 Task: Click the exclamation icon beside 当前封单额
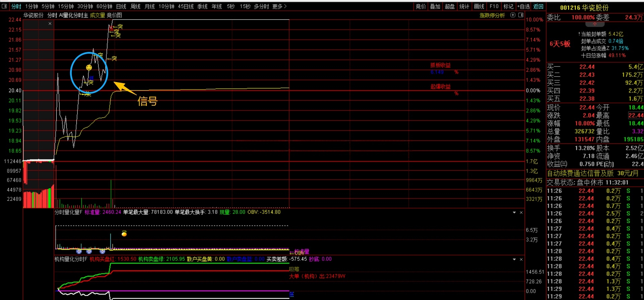(579, 34)
